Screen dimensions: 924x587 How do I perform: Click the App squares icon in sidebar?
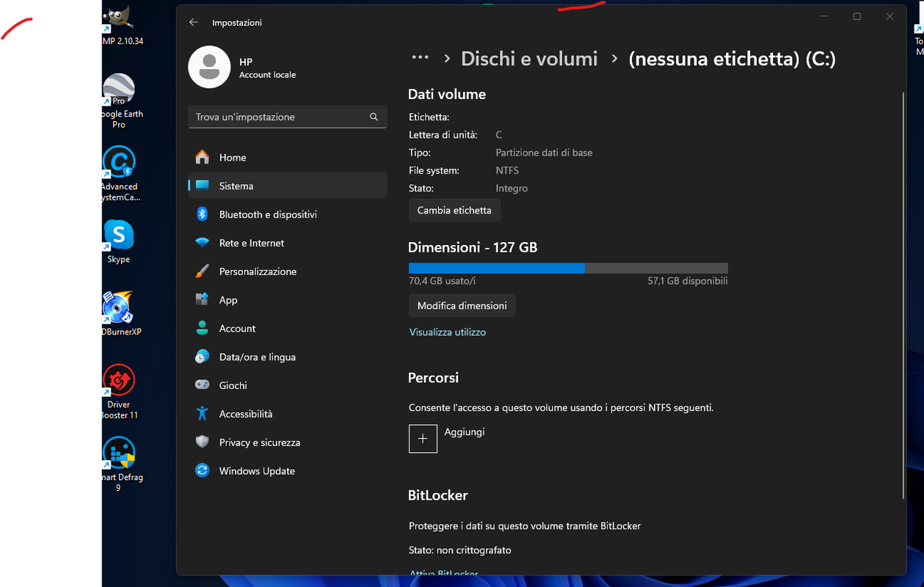coord(203,299)
